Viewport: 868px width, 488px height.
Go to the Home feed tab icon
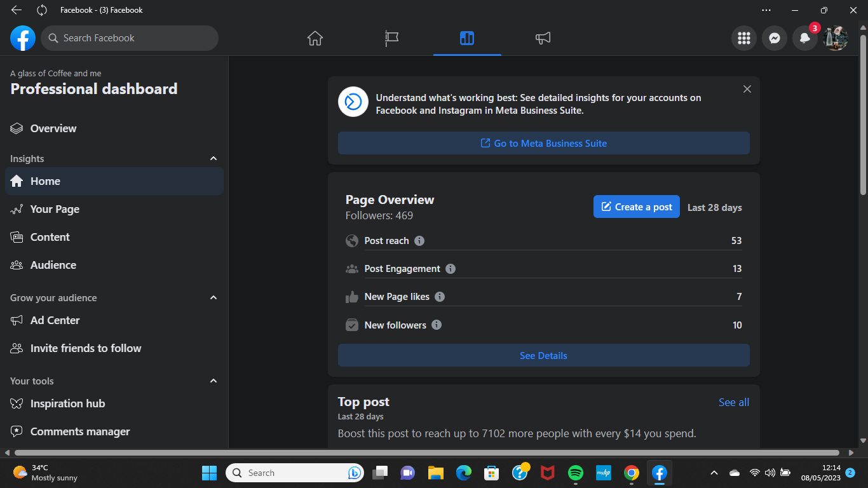(x=315, y=38)
